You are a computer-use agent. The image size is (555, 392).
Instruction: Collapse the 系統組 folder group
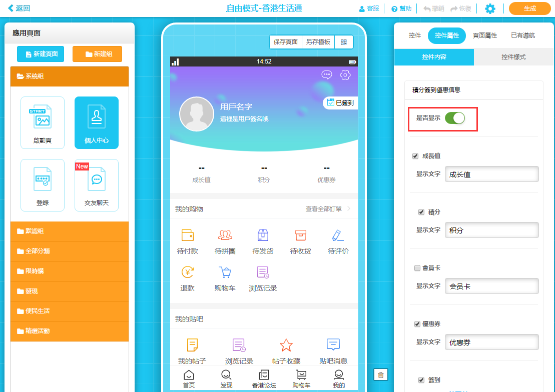(70, 76)
